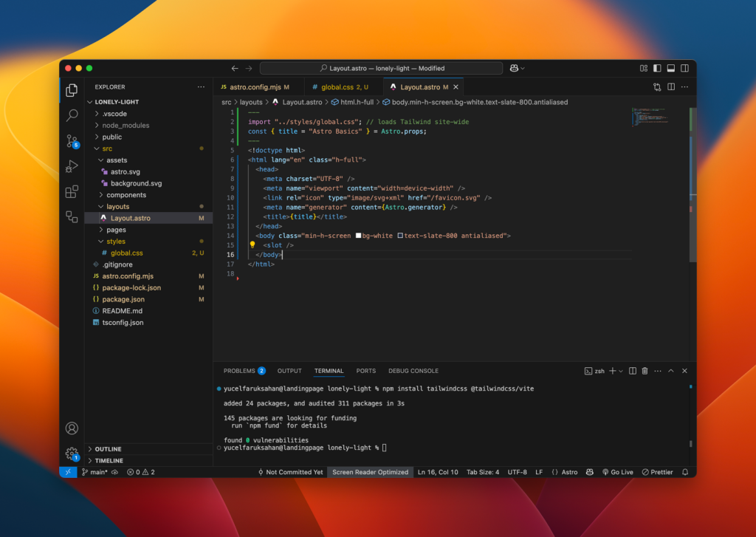
Task: Open the Source Control view
Action: (72, 140)
